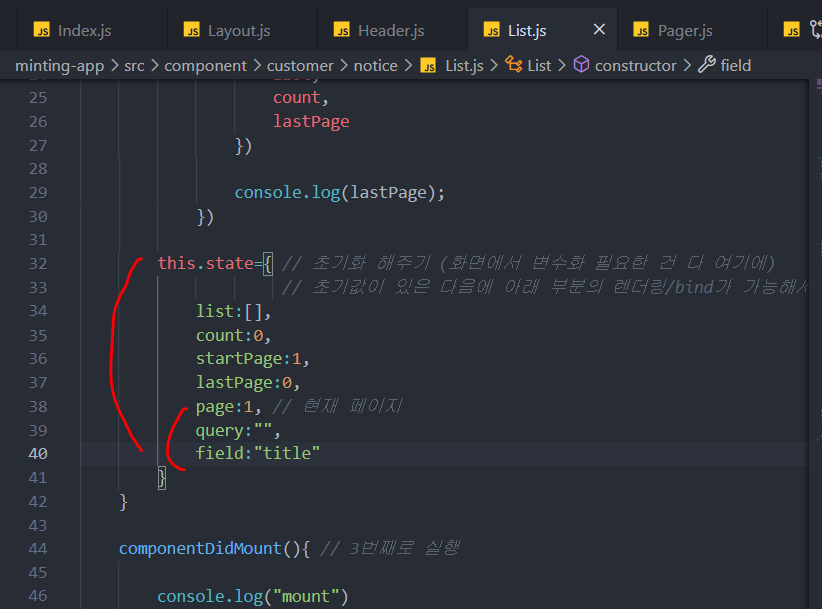This screenshot has height=609, width=822.
Task: Click the JS icon on Index.js tab
Action: [41, 30]
